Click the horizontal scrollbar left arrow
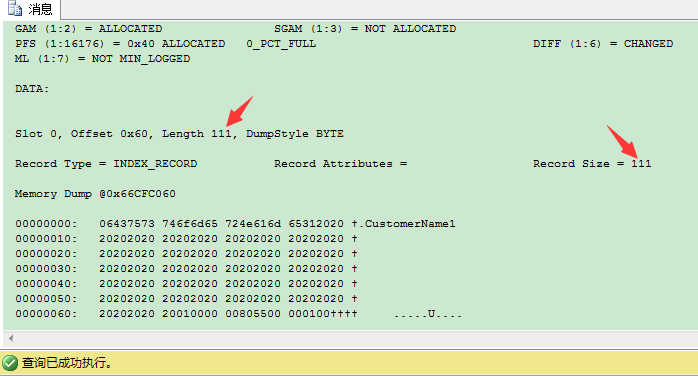Screen dimensions: 698x376 11,338
